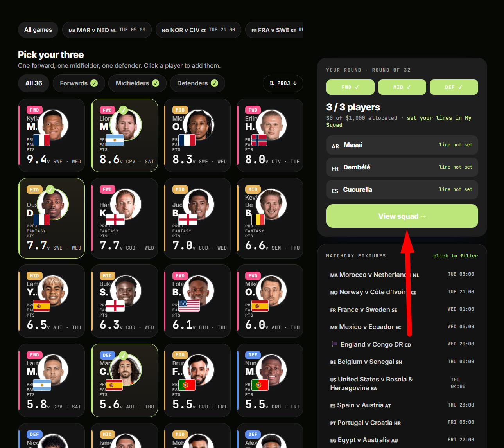Click the DEF slot badge in round panel

tap(454, 87)
